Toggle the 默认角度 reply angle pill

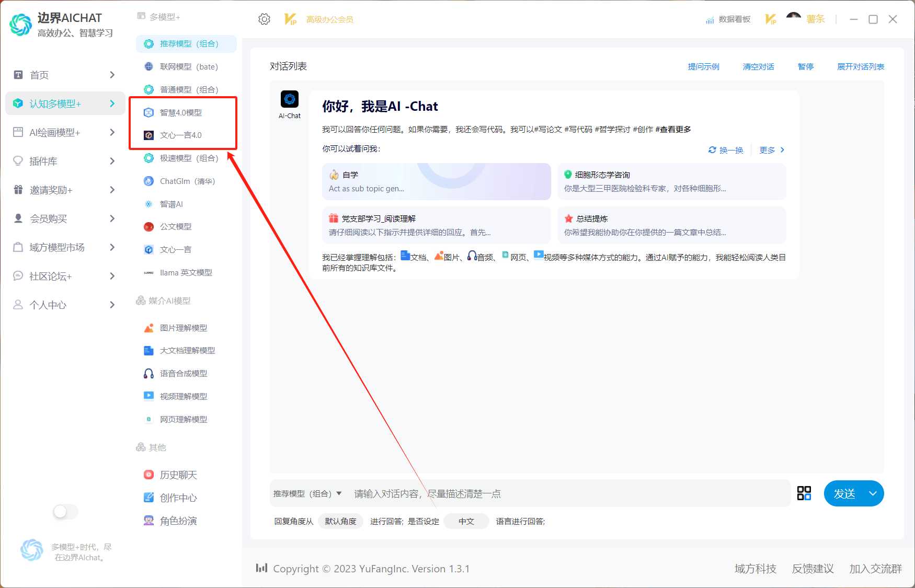340,521
